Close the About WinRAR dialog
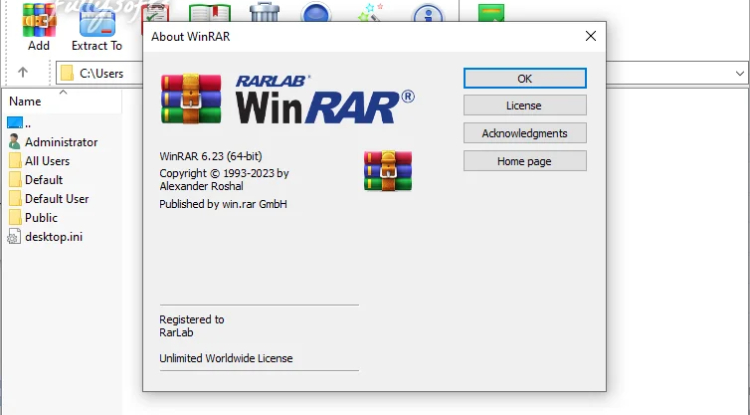The image size is (750, 415). tap(591, 36)
